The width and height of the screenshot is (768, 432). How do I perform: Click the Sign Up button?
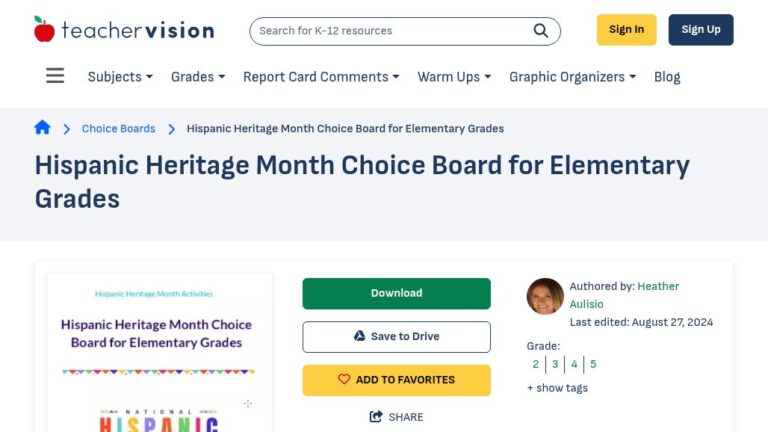pos(700,30)
